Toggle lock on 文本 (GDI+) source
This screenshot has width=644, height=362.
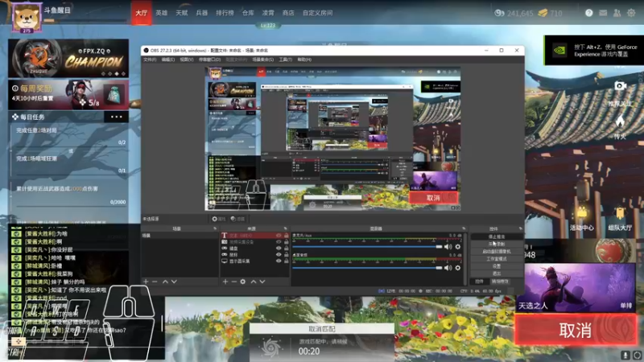(x=287, y=236)
